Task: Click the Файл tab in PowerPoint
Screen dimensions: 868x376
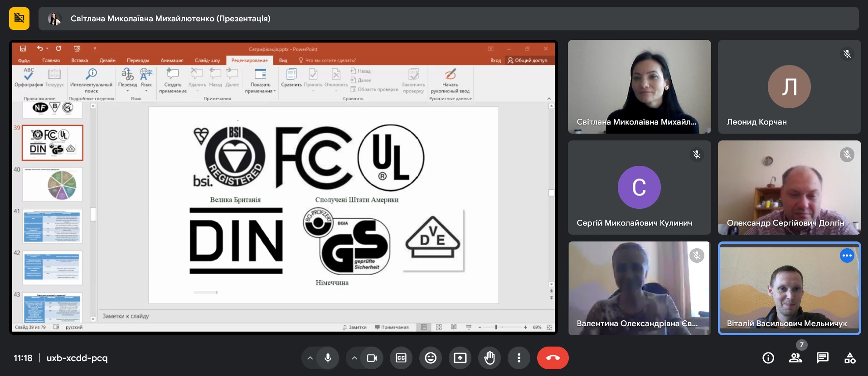Action: pyautogui.click(x=24, y=60)
